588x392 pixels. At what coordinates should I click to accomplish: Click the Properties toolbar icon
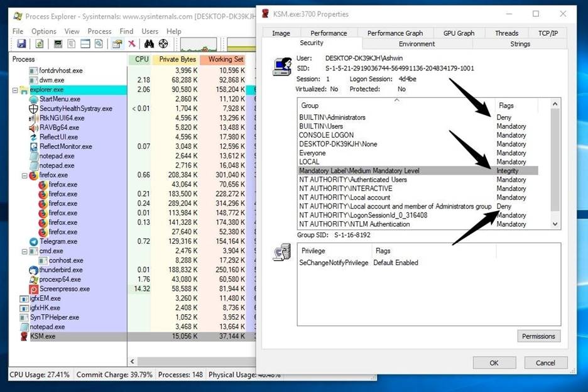[117, 44]
